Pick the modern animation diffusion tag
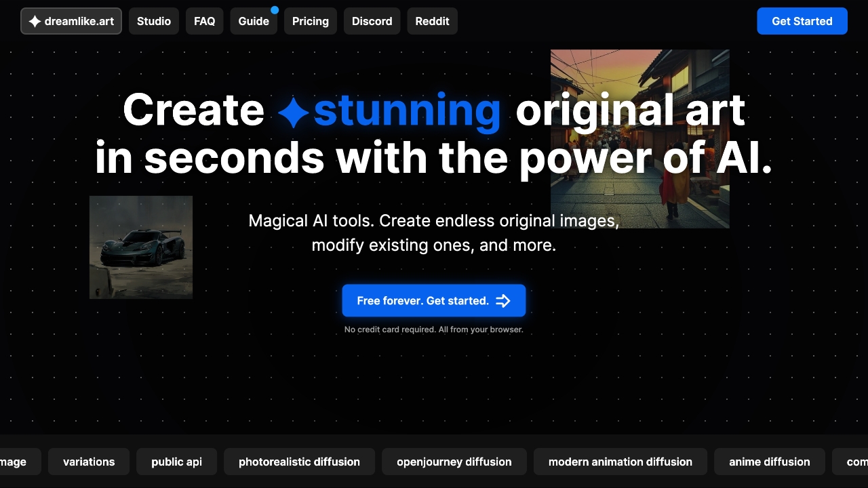Viewport: 868px width, 488px height. (620, 462)
